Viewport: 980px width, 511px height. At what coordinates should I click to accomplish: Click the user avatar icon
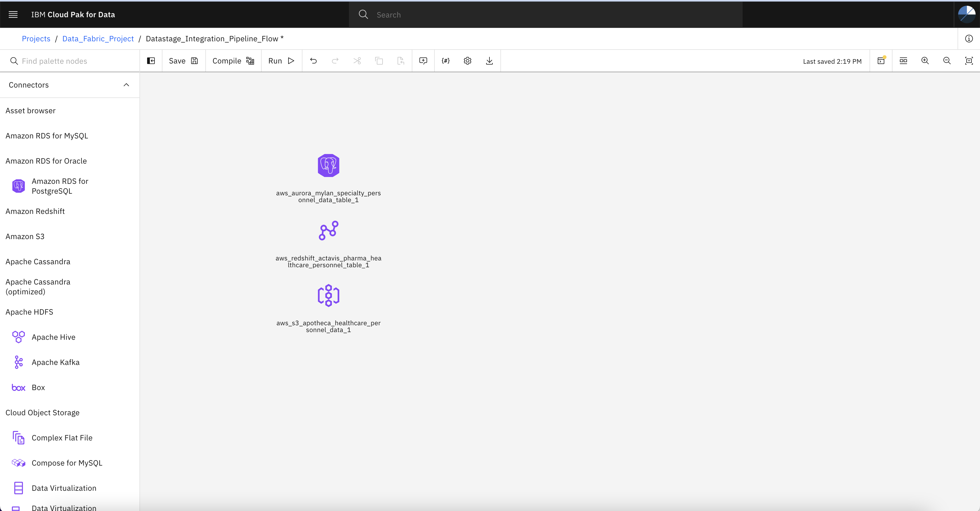(x=967, y=14)
